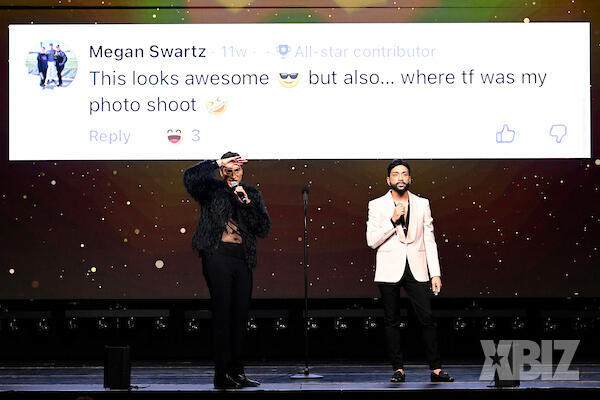Image resolution: width=600 pixels, height=400 pixels.
Task: Click the thumbs-up like icon
Action: pyautogui.click(x=505, y=134)
